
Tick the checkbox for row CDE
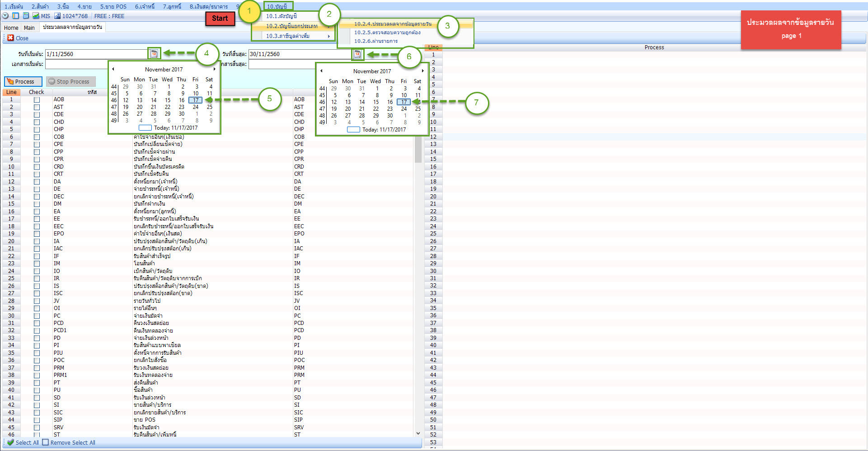pyautogui.click(x=37, y=114)
